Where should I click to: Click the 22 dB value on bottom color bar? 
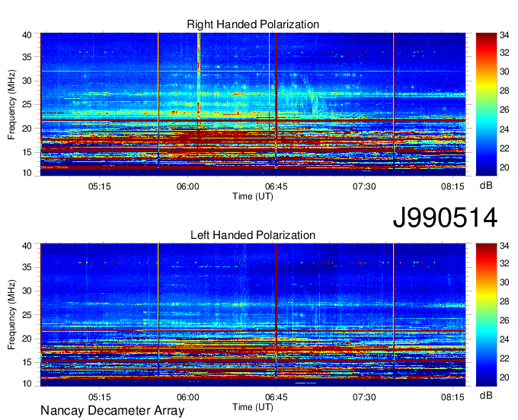pyautogui.click(x=504, y=358)
